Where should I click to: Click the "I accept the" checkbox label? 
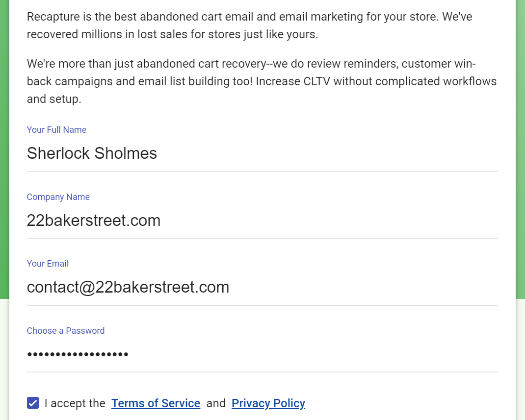[x=75, y=403]
